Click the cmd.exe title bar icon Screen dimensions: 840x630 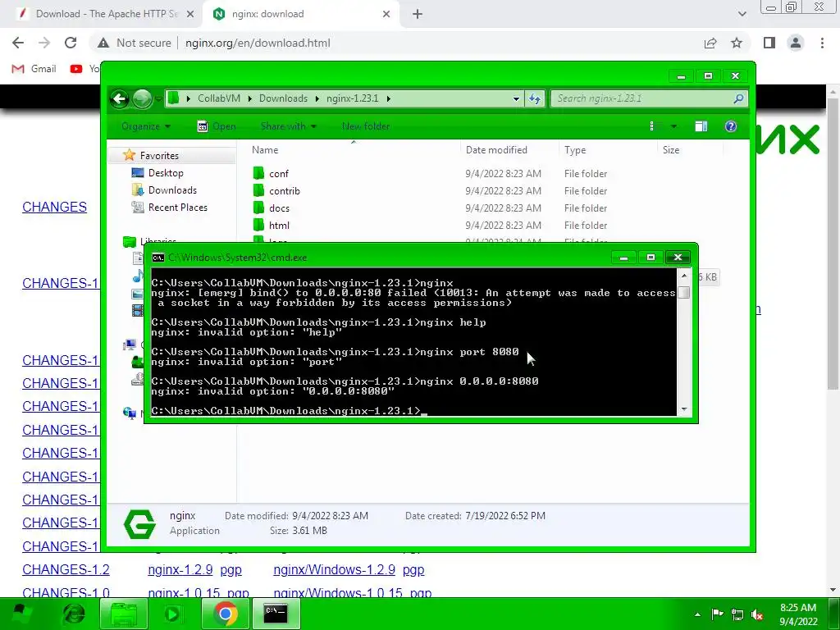click(158, 258)
